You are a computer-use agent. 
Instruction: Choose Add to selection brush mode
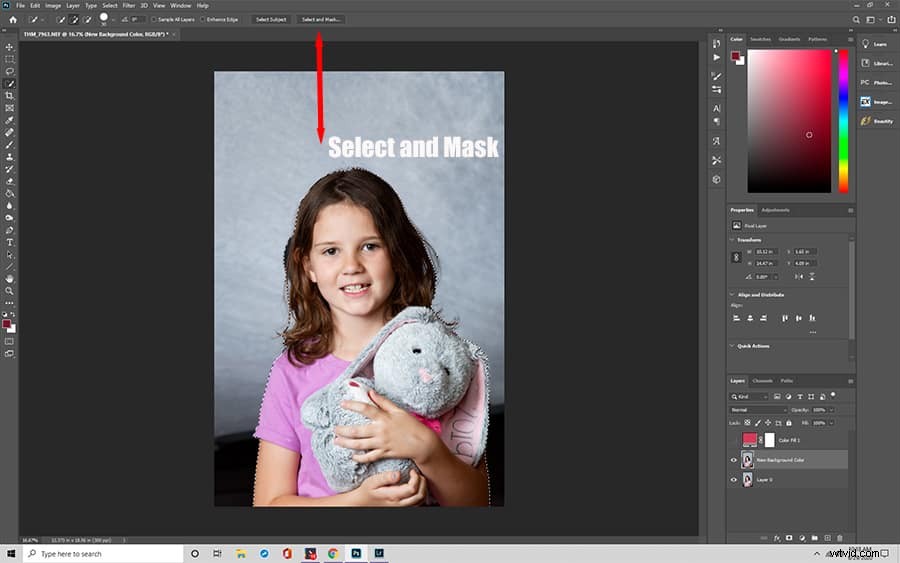(x=74, y=20)
